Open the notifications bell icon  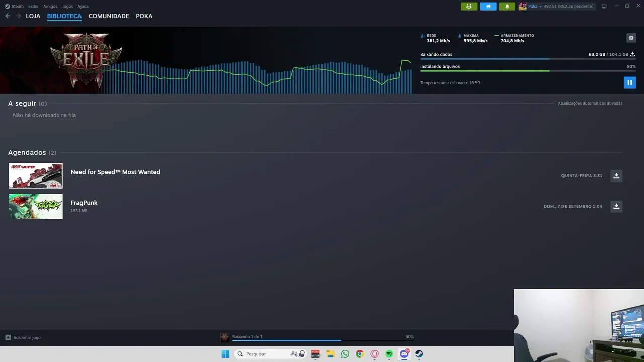(x=507, y=6)
